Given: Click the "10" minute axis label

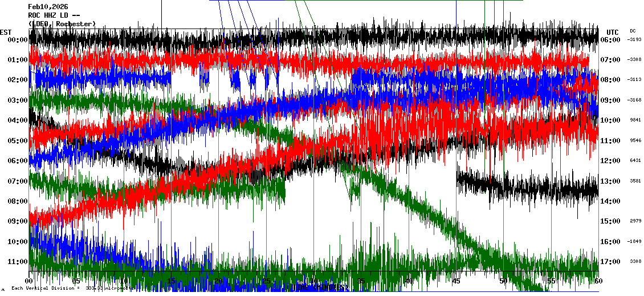Looking at the screenshot, I should click(124, 281).
